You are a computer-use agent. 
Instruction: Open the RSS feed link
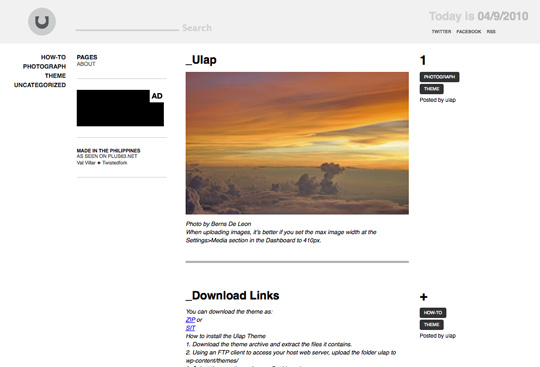click(x=491, y=31)
